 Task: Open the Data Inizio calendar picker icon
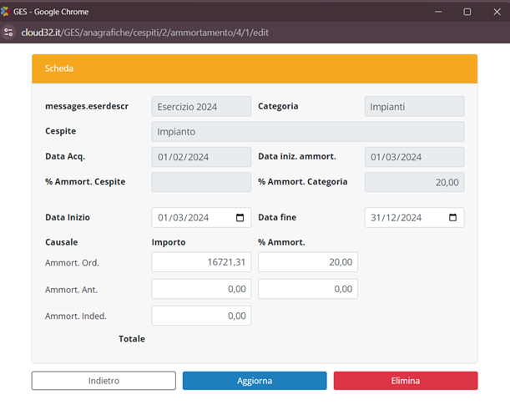[240, 218]
